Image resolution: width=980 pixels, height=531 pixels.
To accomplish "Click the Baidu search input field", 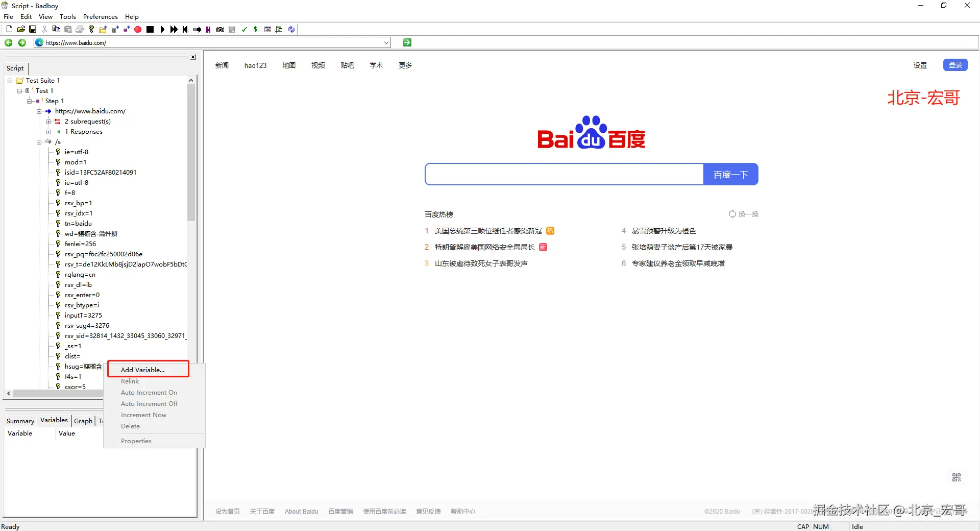I will pos(564,175).
